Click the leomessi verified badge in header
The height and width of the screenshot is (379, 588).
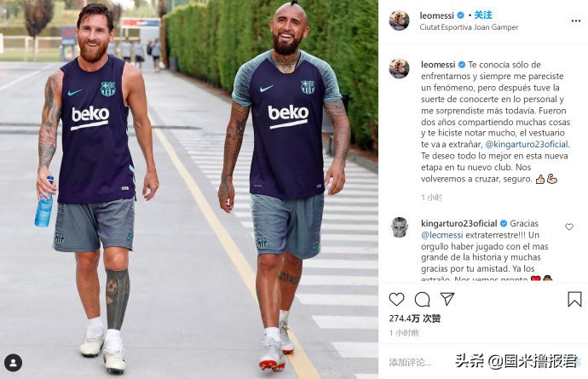click(x=460, y=15)
